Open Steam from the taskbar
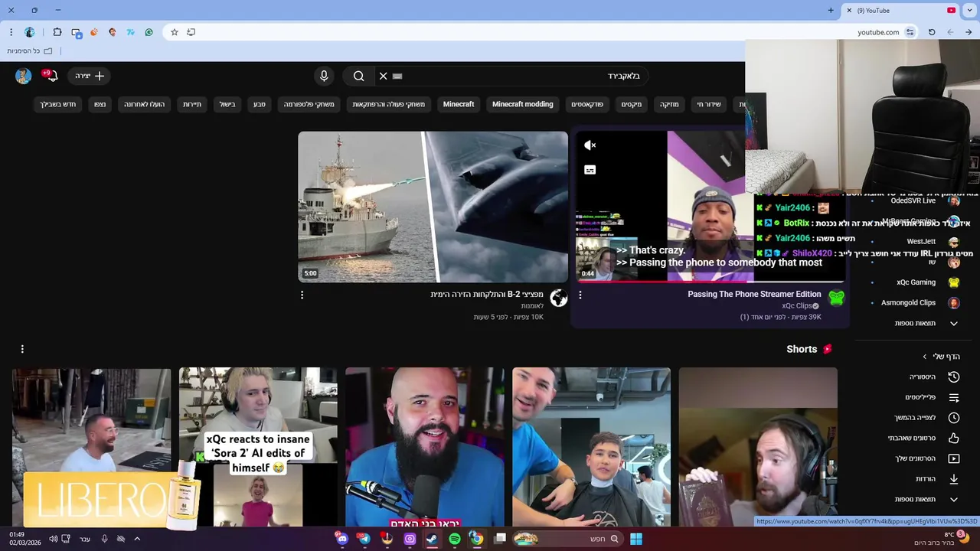Viewport: 980px width, 551px height. [432, 539]
